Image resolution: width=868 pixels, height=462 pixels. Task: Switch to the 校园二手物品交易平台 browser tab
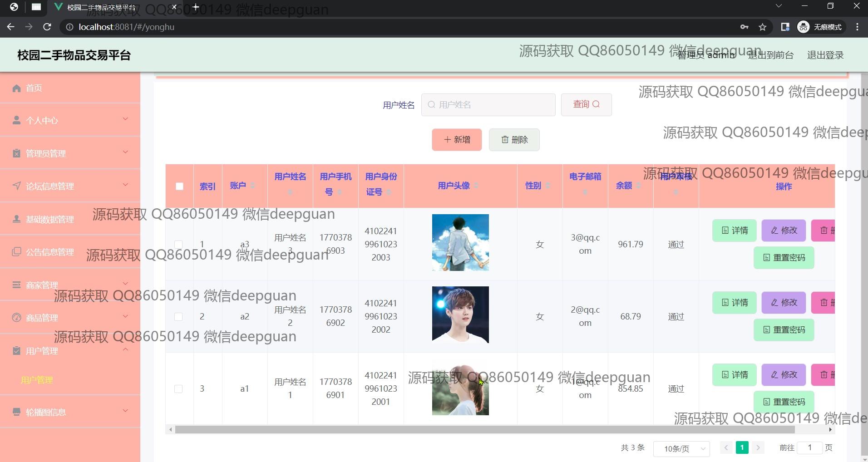point(115,7)
